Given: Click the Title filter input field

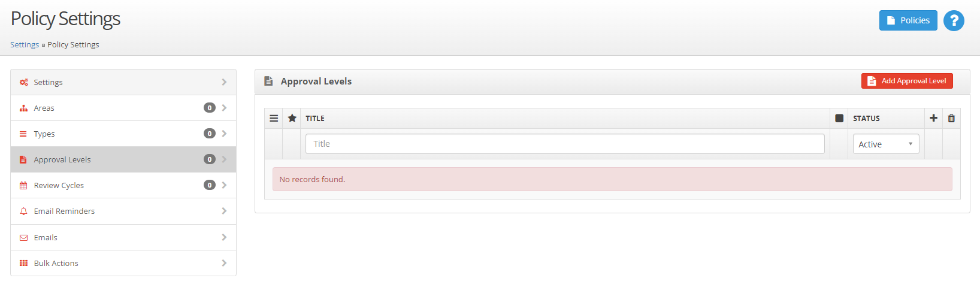Looking at the screenshot, I should tap(565, 144).
